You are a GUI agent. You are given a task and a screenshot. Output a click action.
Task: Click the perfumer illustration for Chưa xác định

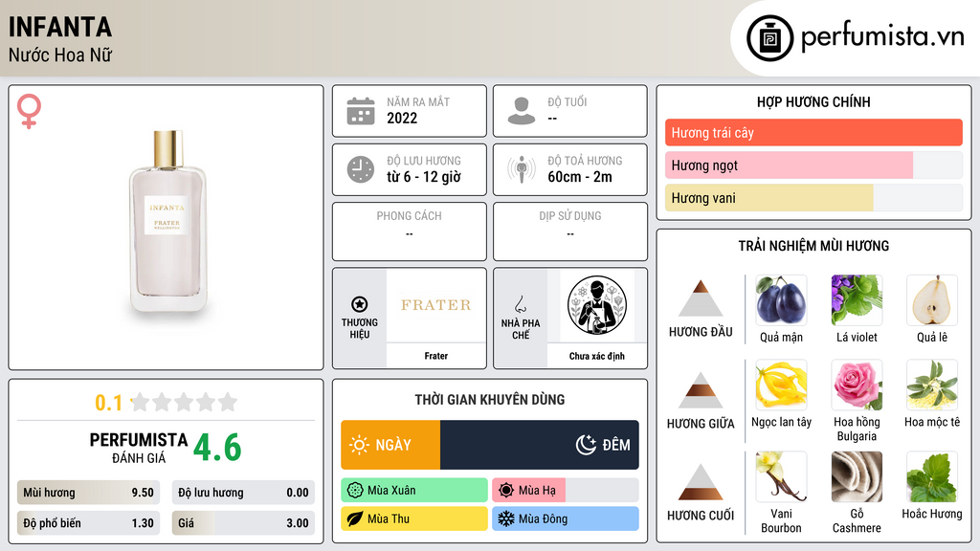(x=597, y=305)
